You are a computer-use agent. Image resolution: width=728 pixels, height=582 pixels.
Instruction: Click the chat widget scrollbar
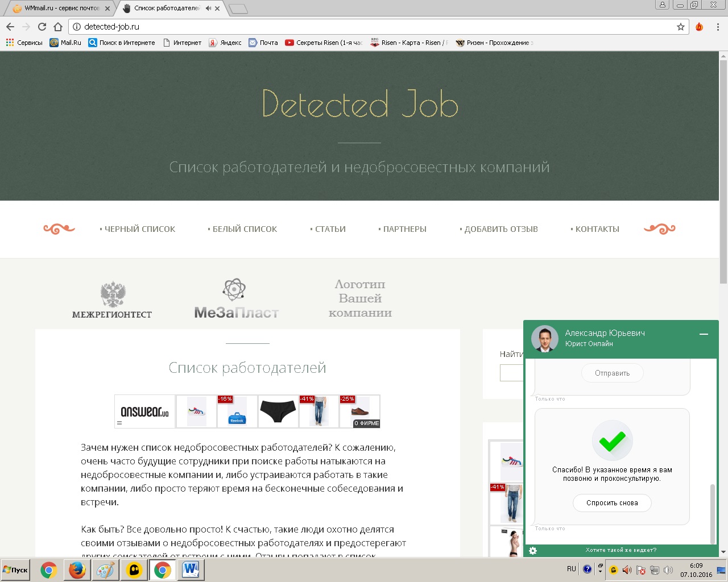[x=712, y=514]
